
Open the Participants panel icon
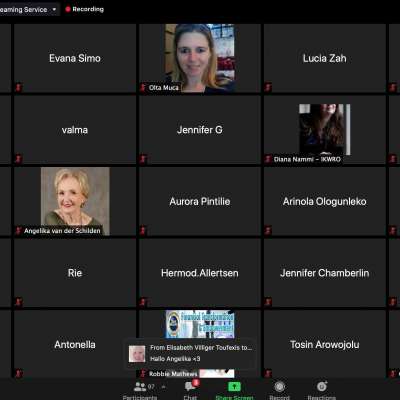tap(140, 387)
